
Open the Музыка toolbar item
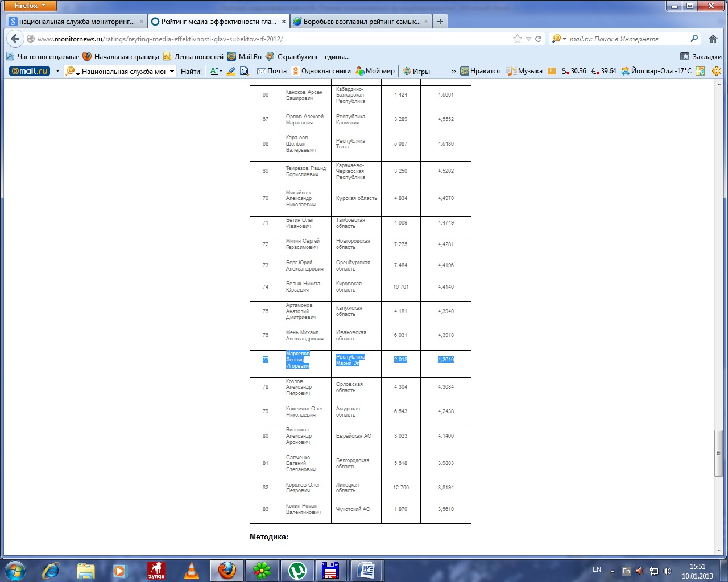(x=525, y=71)
